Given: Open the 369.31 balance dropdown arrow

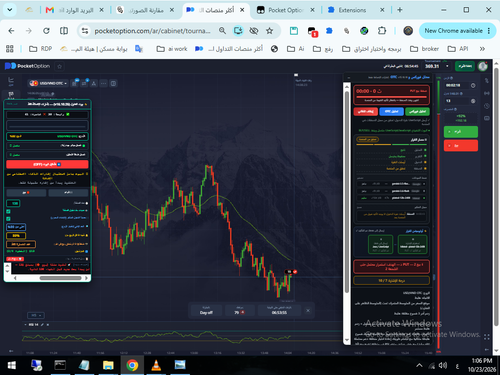Looking at the screenshot, I should tap(447, 66).
